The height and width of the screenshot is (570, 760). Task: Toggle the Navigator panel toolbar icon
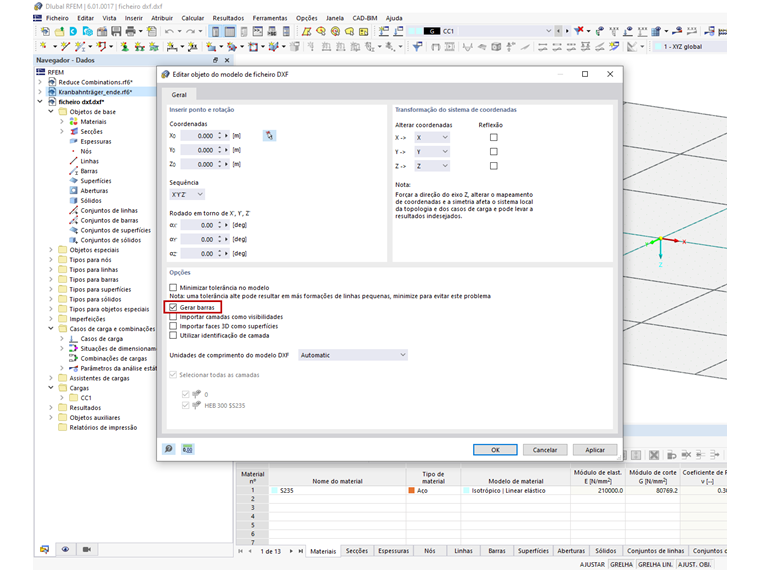point(215,32)
